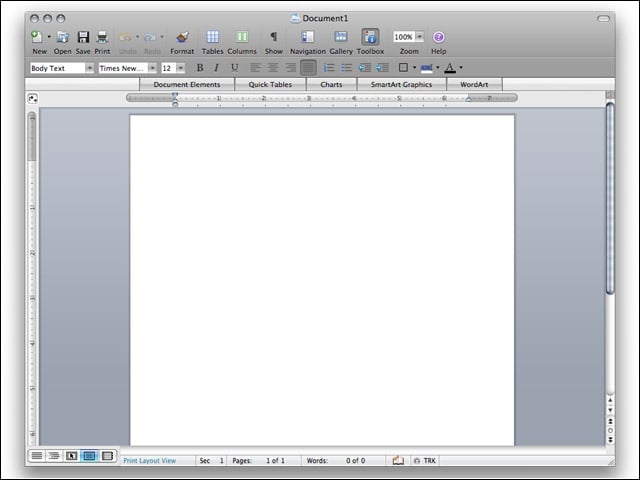The image size is (640, 480).
Task: Apply borders with the Borders icon
Action: pos(403,68)
